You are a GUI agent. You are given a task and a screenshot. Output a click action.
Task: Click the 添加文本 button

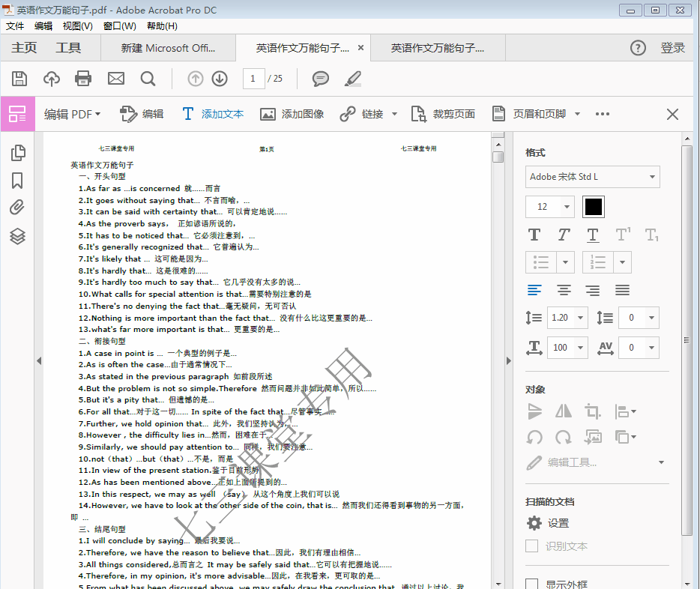pos(213,114)
